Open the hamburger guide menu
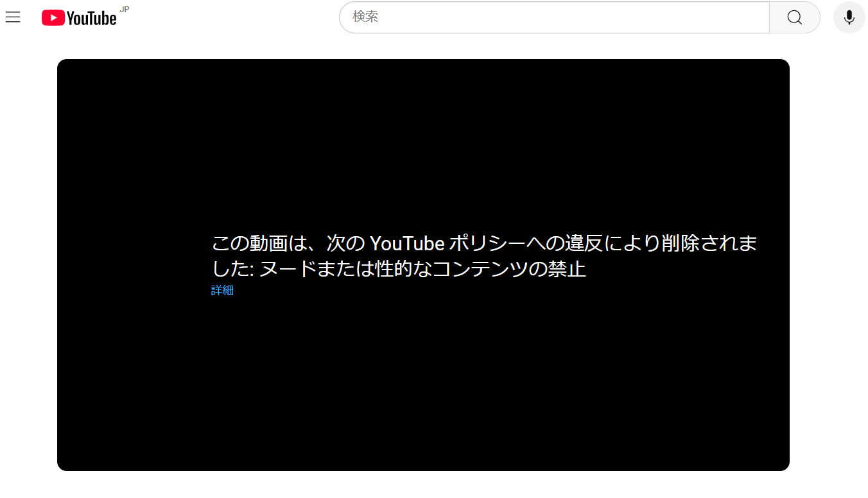The width and height of the screenshot is (868, 498). (x=13, y=17)
